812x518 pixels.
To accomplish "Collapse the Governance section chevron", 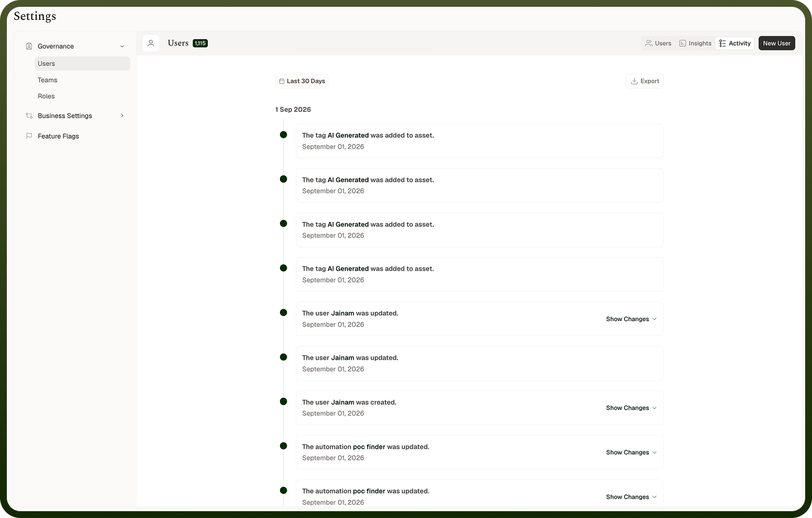I will tap(122, 47).
